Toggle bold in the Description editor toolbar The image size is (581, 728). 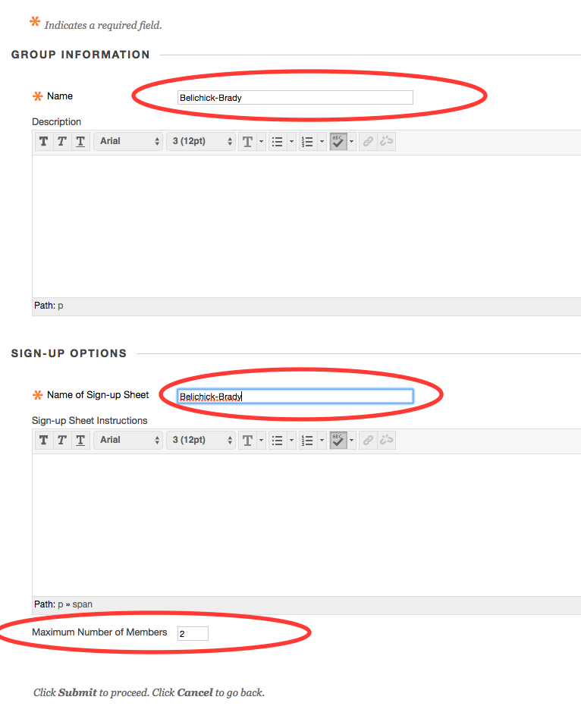(x=44, y=141)
